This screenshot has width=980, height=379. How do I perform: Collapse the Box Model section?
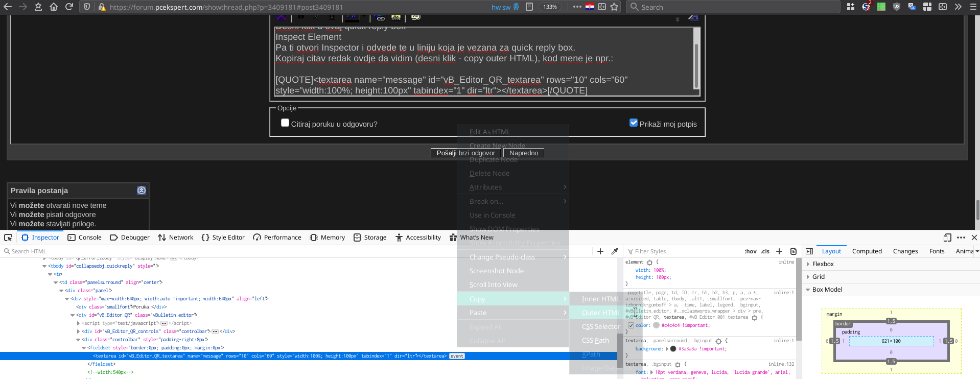(808, 290)
